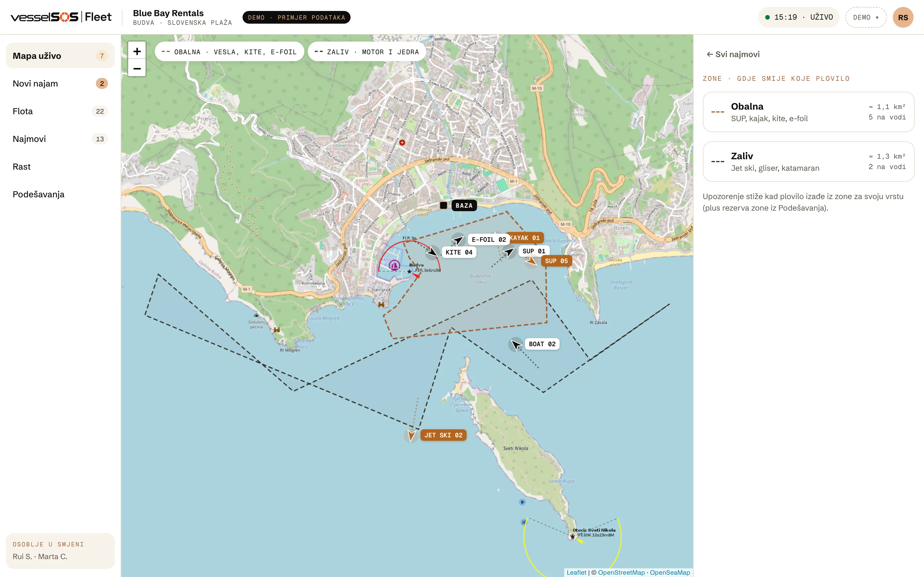
Task: Toggle the Zaliv zone legend chip
Action: [366, 52]
